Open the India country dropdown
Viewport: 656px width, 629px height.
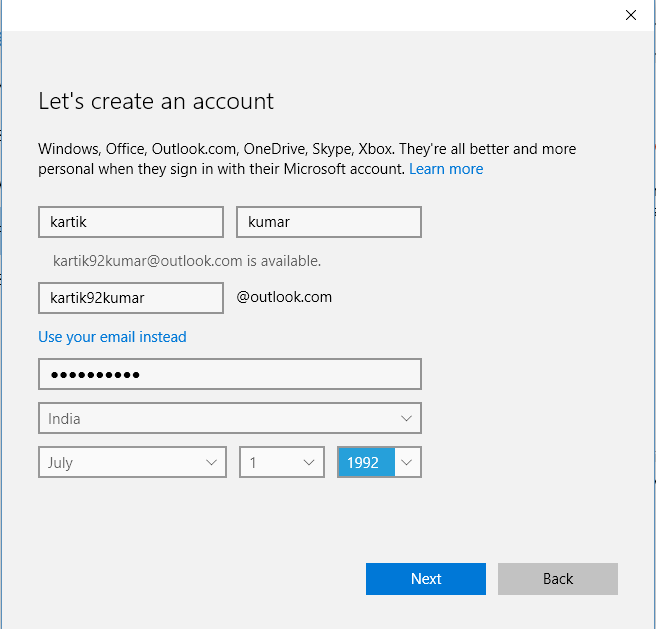pos(229,418)
